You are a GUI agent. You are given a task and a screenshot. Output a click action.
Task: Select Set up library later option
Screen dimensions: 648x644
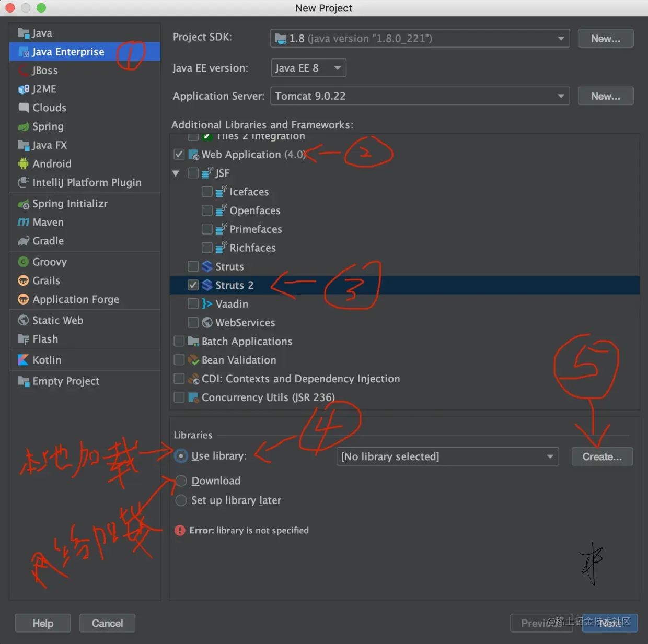(181, 500)
